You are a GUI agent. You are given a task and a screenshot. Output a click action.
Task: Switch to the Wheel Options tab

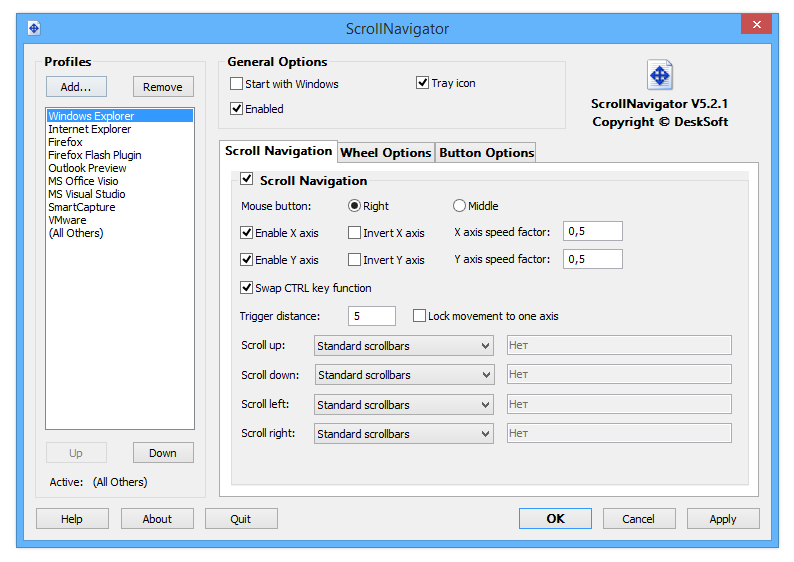(x=386, y=153)
